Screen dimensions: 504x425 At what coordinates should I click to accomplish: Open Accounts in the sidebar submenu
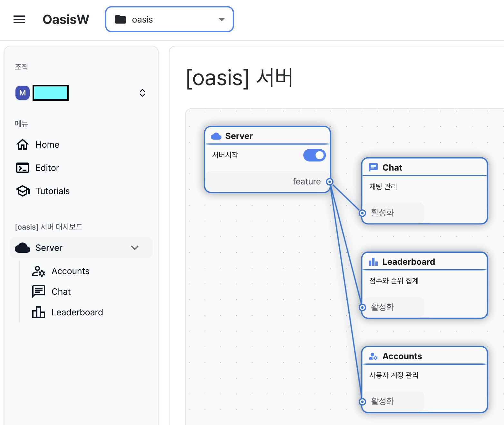[70, 271]
